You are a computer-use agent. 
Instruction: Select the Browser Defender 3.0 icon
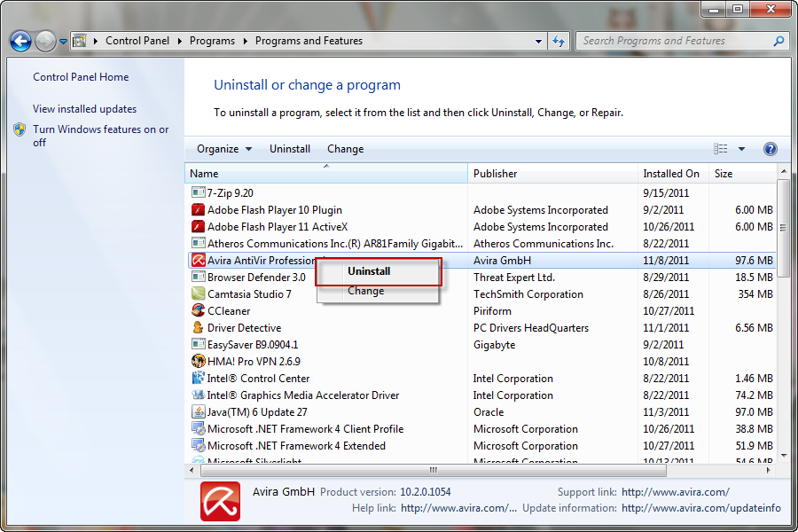(198, 277)
